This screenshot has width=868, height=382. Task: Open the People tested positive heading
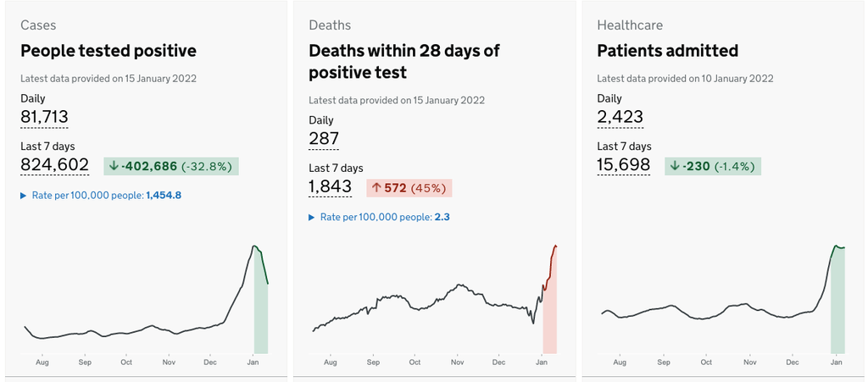click(x=108, y=51)
